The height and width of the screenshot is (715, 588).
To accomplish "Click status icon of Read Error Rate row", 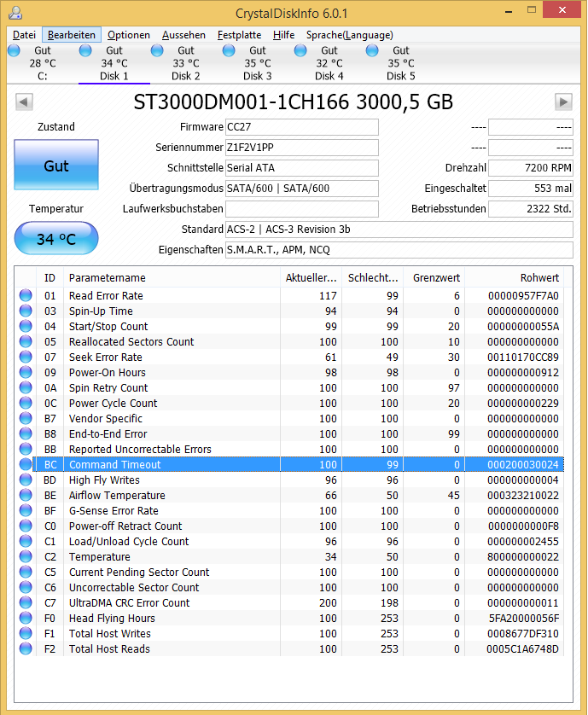I will (x=26, y=295).
